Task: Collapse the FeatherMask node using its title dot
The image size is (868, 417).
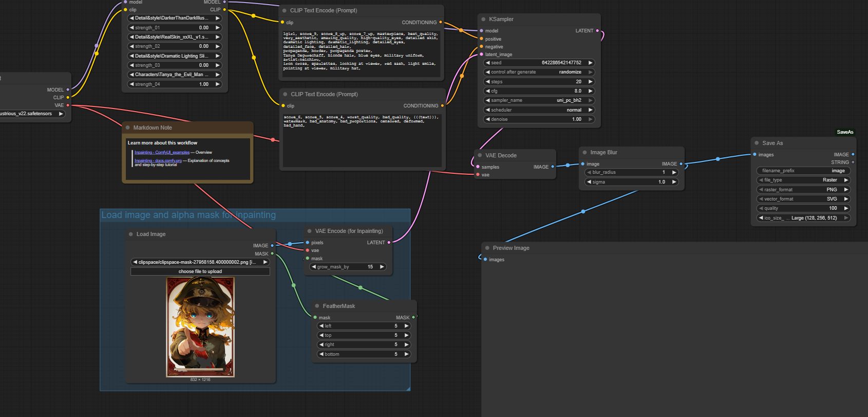Action: [x=317, y=306]
